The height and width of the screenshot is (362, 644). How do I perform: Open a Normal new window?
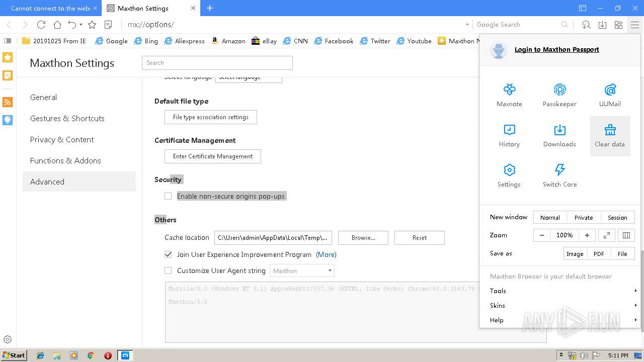click(x=550, y=217)
